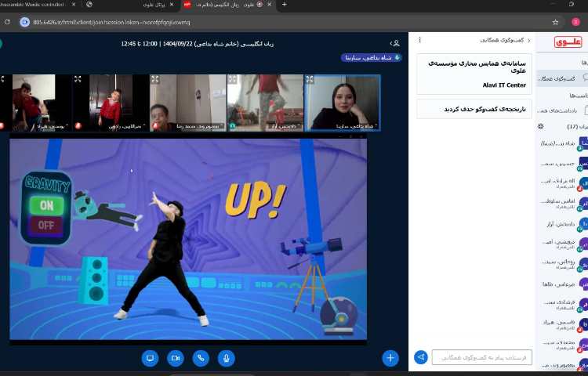588x376 pixels.
Task: Mute the microphone in the bottom toolbar
Action: [x=226, y=357]
